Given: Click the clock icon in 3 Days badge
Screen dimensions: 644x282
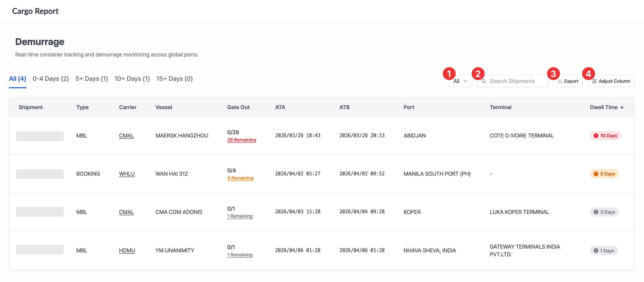Looking at the screenshot, I should pos(596,212).
